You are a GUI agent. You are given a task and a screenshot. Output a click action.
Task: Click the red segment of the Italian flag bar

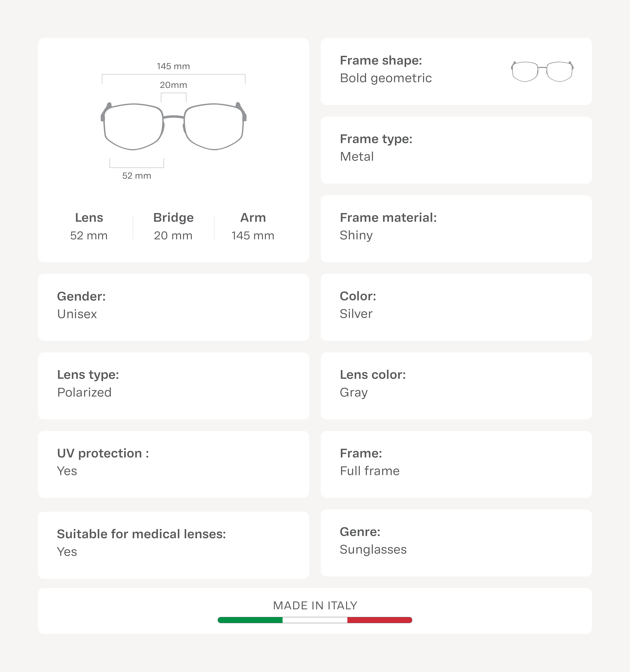tap(379, 620)
